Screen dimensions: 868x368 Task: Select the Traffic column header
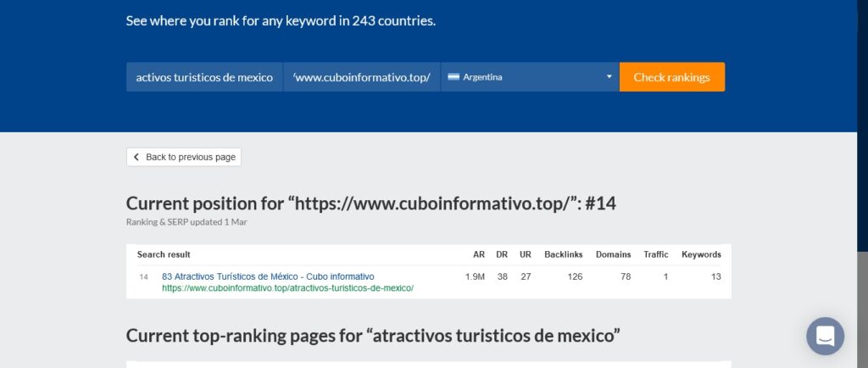pyautogui.click(x=655, y=254)
